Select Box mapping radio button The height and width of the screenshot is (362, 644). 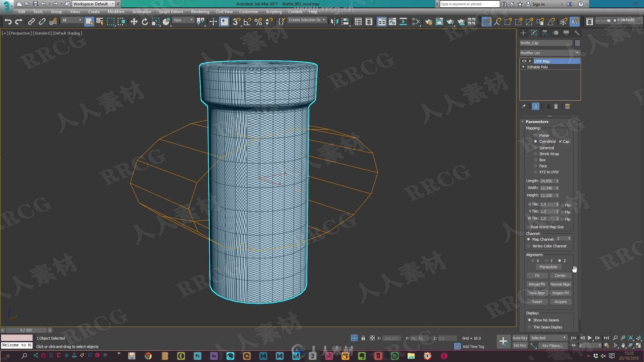[536, 160]
